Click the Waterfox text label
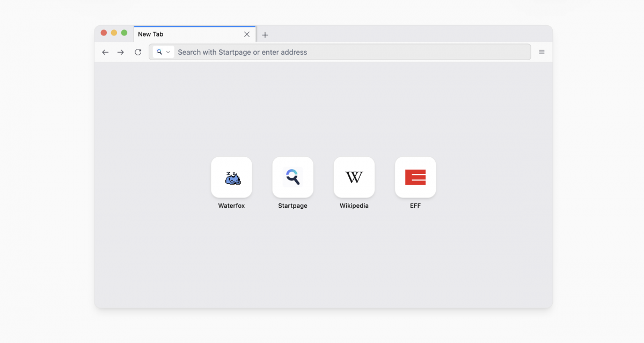 tap(231, 206)
